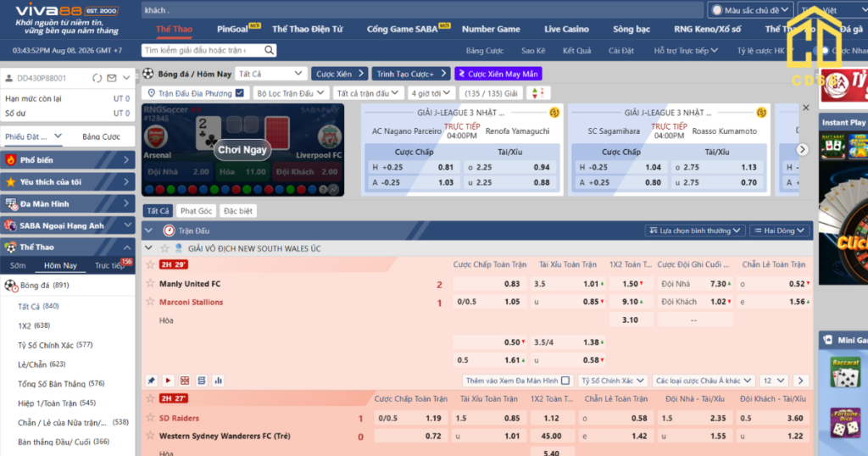The width and height of the screenshot is (868, 456).
Task: Switch to the Phạt Góc tab
Action: click(x=196, y=211)
